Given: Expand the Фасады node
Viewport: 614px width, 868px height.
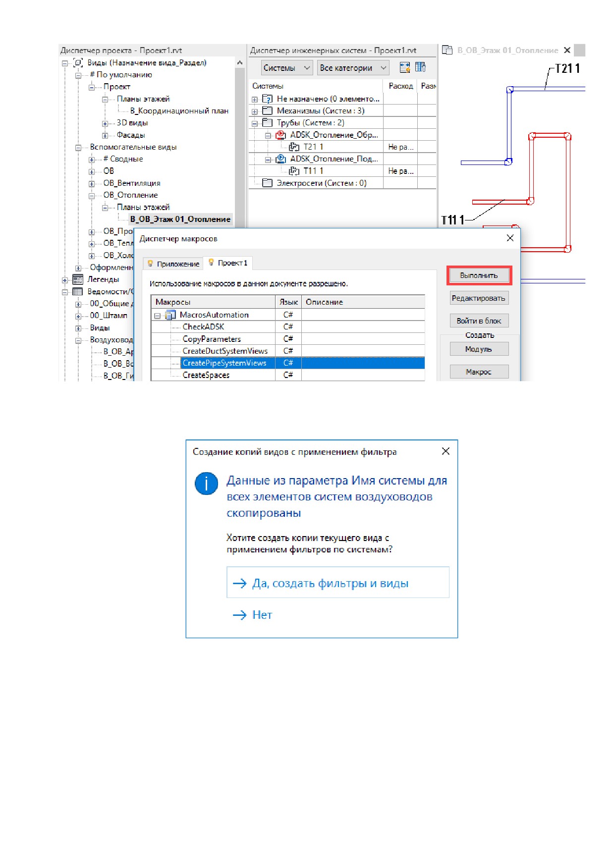Looking at the screenshot, I should click(105, 135).
